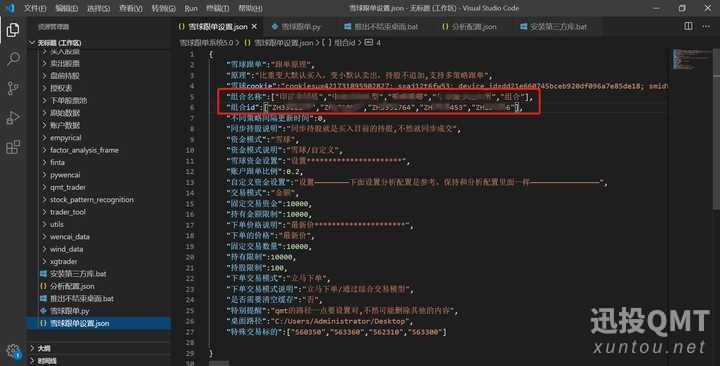
Task: Expand the stock_pattern_recognition folder
Action: (92, 200)
